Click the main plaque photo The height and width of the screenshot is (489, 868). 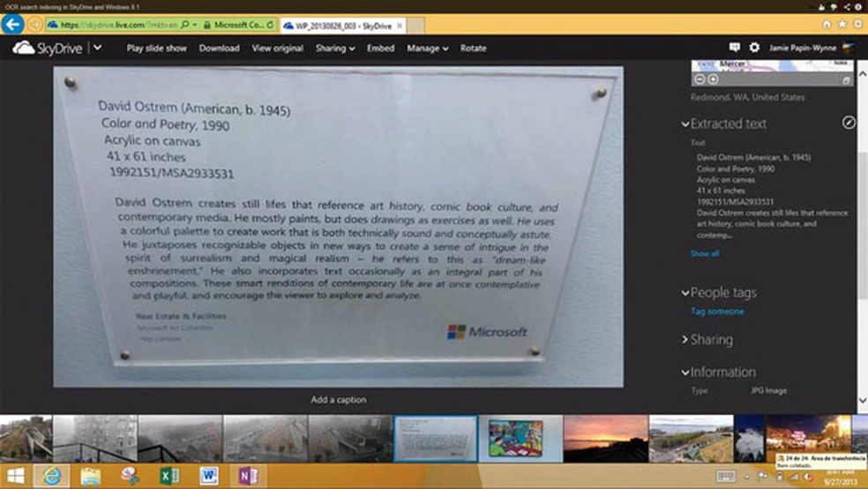coord(338,227)
